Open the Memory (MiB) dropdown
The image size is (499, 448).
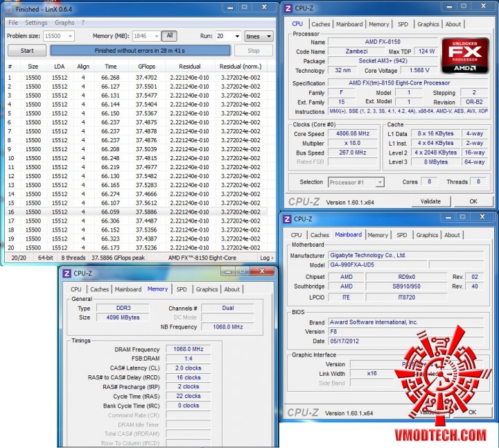(x=156, y=36)
